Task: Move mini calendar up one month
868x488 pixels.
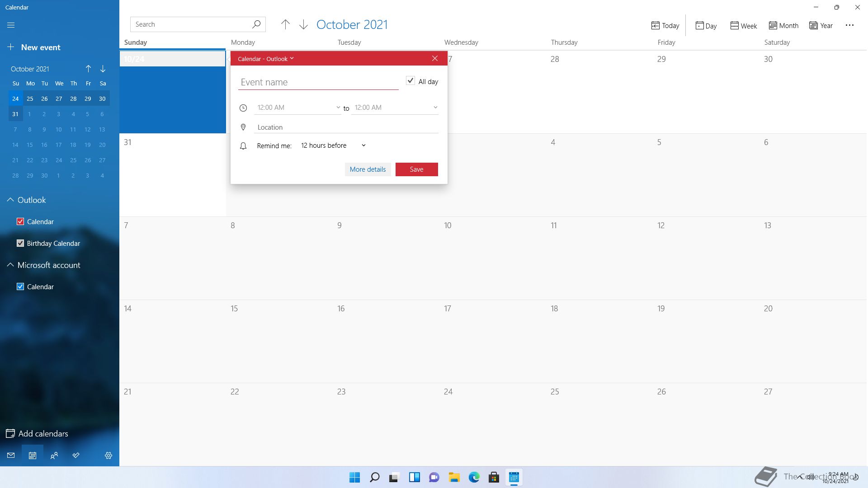Action: click(x=88, y=69)
